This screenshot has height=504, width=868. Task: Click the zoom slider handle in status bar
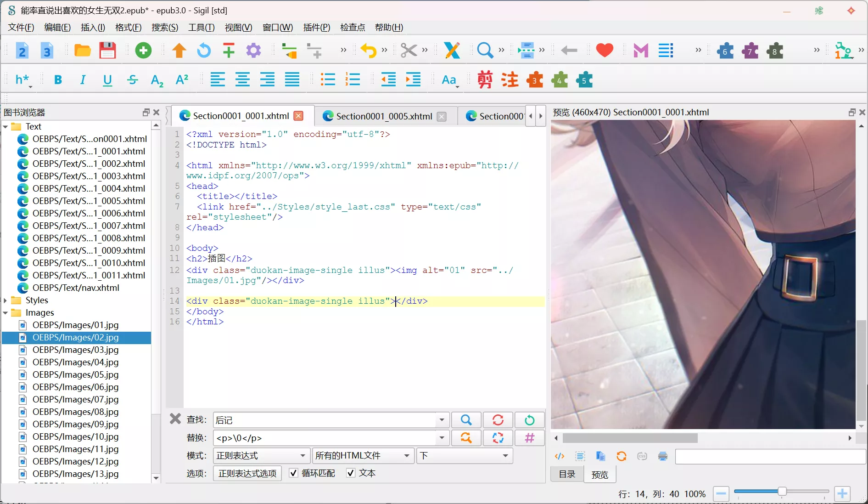[782, 492]
